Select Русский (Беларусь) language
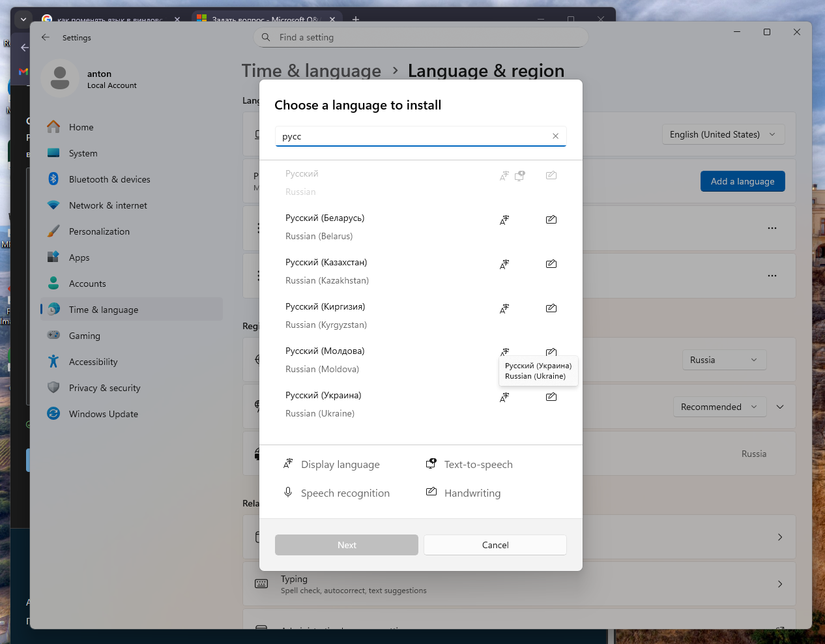 420,227
